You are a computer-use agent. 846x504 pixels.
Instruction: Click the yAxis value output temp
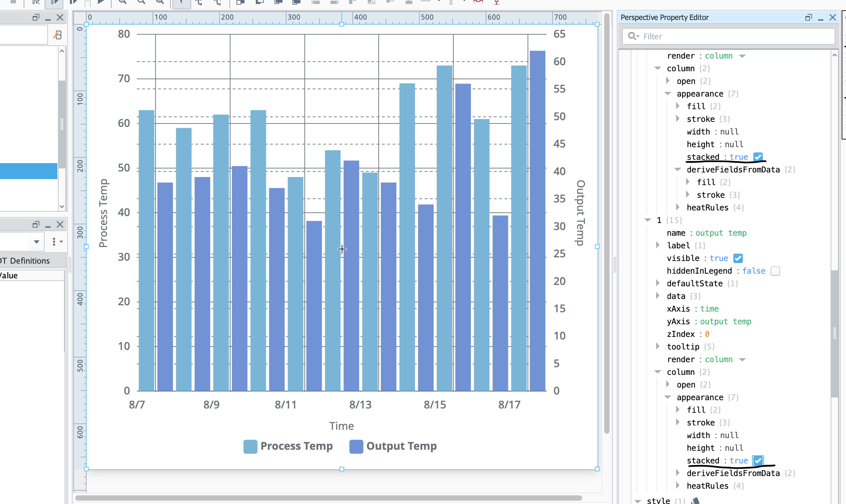tap(725, 322)
